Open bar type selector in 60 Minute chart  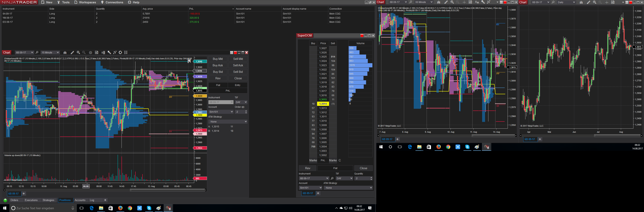(x=439, y=2)
